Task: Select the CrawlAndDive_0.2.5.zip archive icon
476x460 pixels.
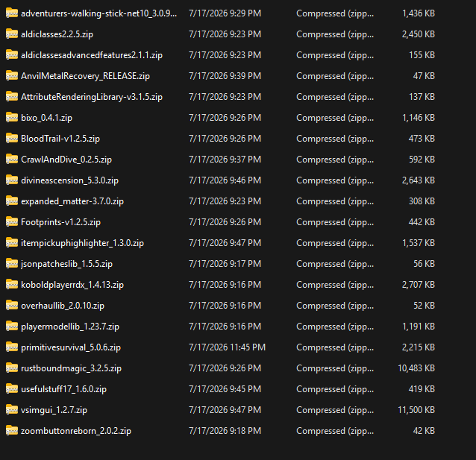Action: coord(12,159)
